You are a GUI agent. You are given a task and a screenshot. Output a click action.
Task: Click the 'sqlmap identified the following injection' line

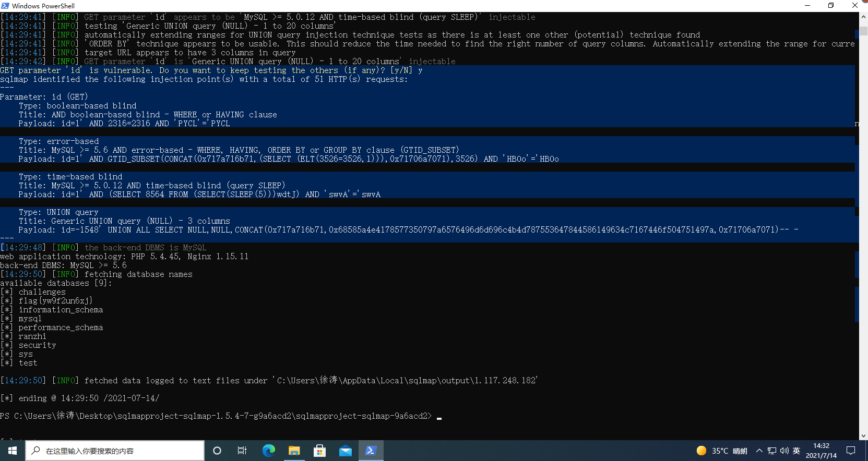pyautogui.click(x=204, y=79)
